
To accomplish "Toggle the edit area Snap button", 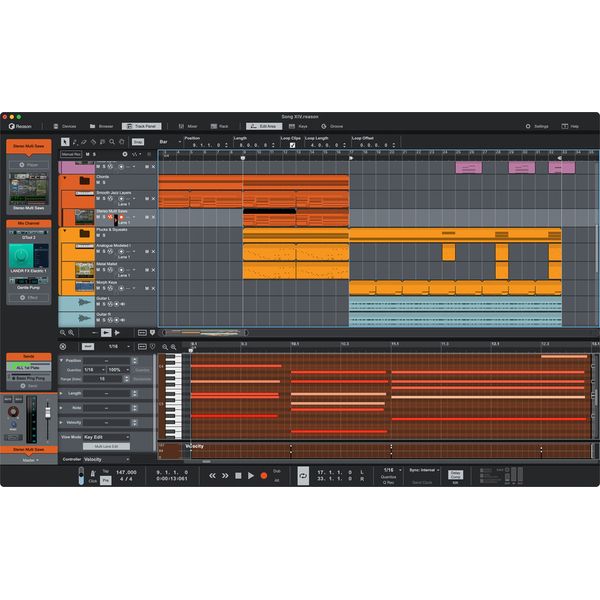I will [x=88, y=347].
